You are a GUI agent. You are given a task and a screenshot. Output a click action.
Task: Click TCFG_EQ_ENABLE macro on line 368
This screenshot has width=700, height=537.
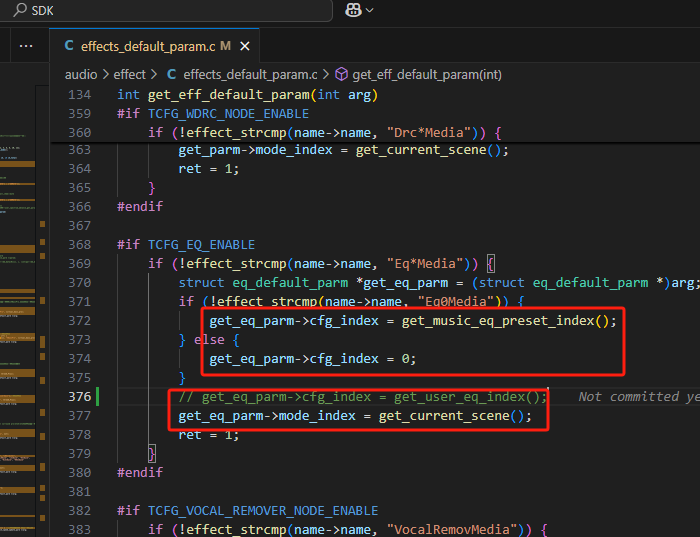(x=201, y=245)
